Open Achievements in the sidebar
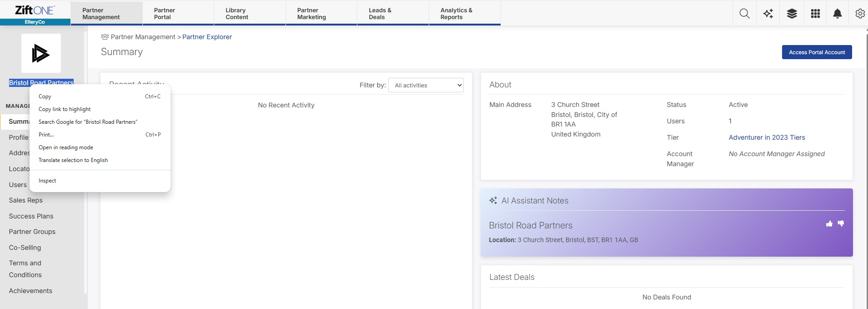 click(30, 291)
